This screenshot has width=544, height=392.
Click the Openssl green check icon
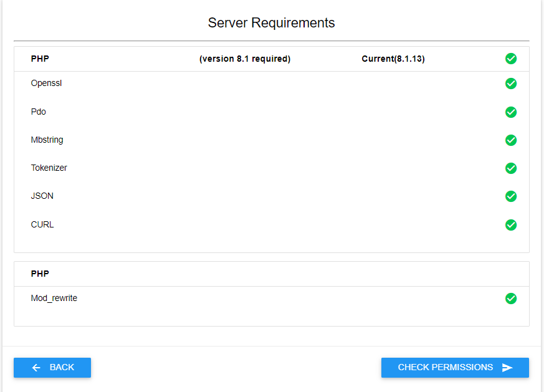[x=511, y=84]
